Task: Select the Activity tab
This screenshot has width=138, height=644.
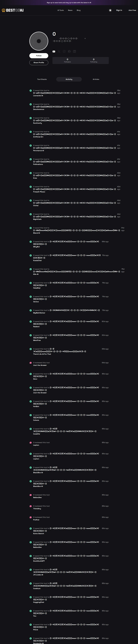Action: pos(69,79)
